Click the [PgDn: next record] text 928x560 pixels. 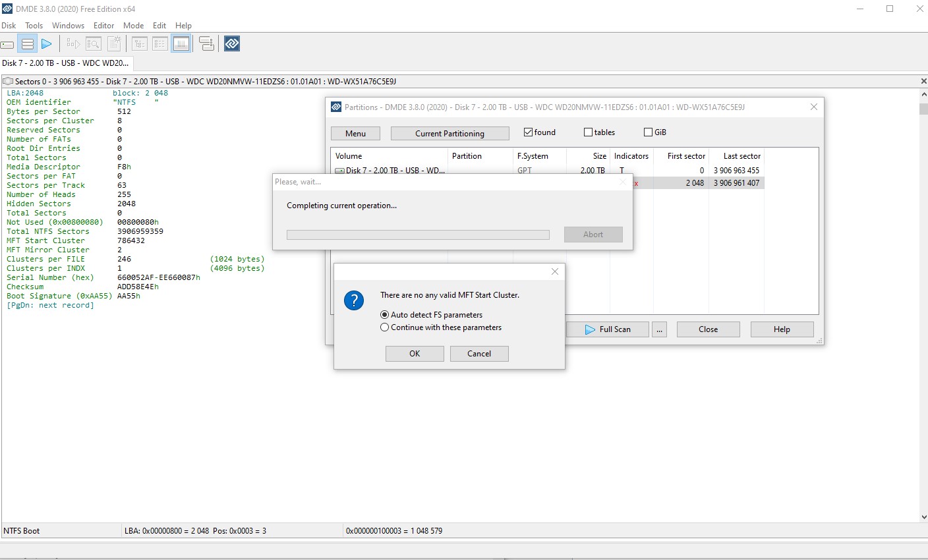pyautogui.click(x=50, y=306)
